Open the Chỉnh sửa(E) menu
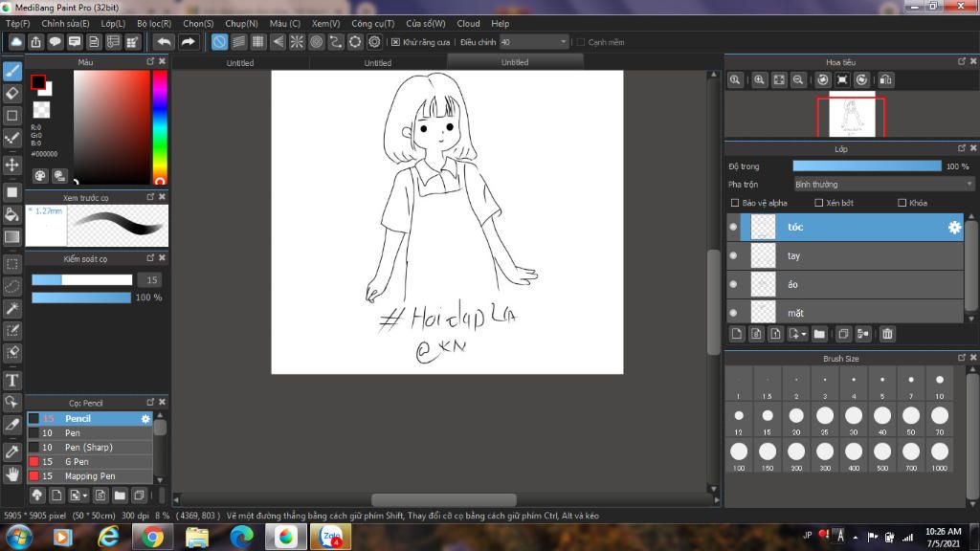Screen dimensions: 980x551 coord(65,23)
